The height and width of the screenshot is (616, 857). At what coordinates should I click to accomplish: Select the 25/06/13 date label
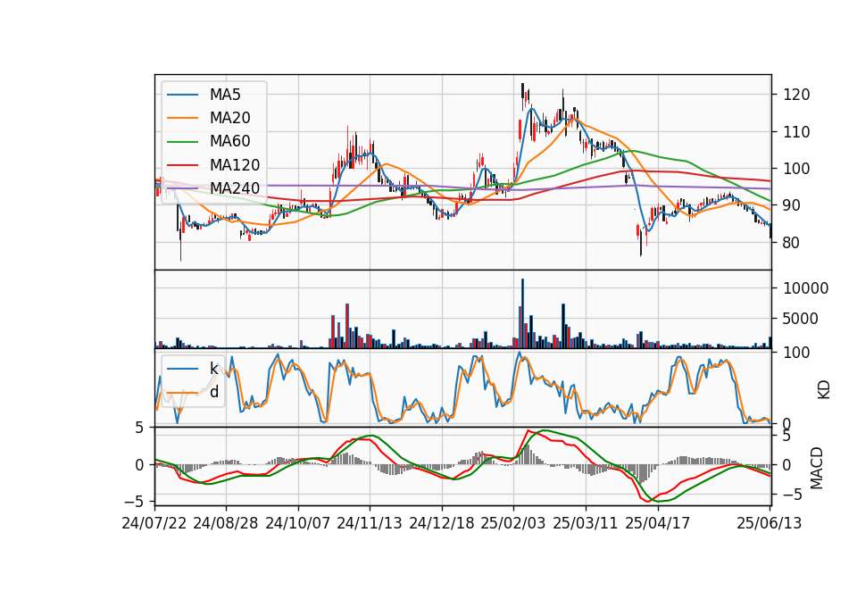(770, 523)
